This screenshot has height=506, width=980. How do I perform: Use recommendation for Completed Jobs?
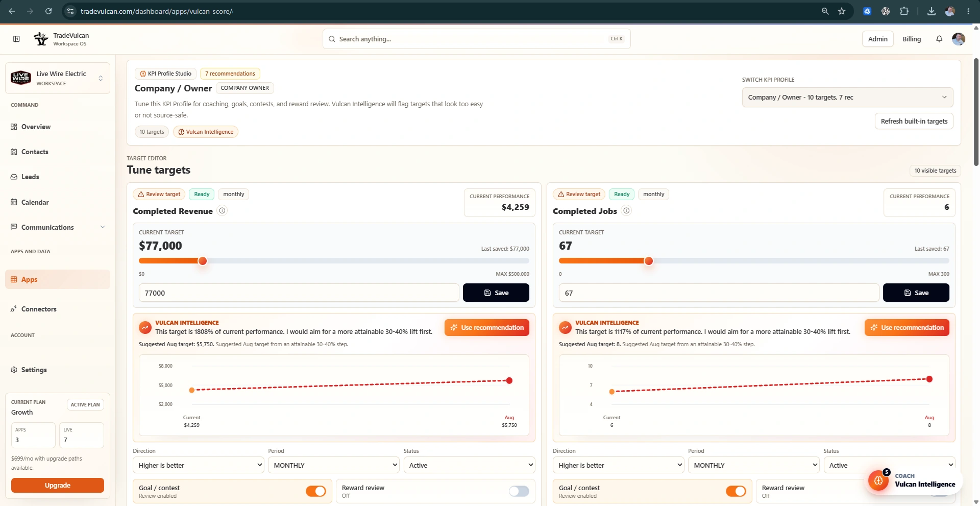click(907, 327)
